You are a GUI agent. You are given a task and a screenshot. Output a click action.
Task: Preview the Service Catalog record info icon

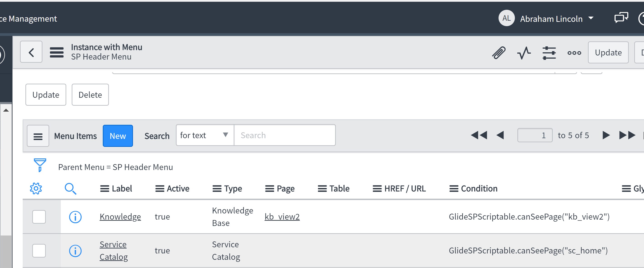pyautogui.click(x=75, y=251)
